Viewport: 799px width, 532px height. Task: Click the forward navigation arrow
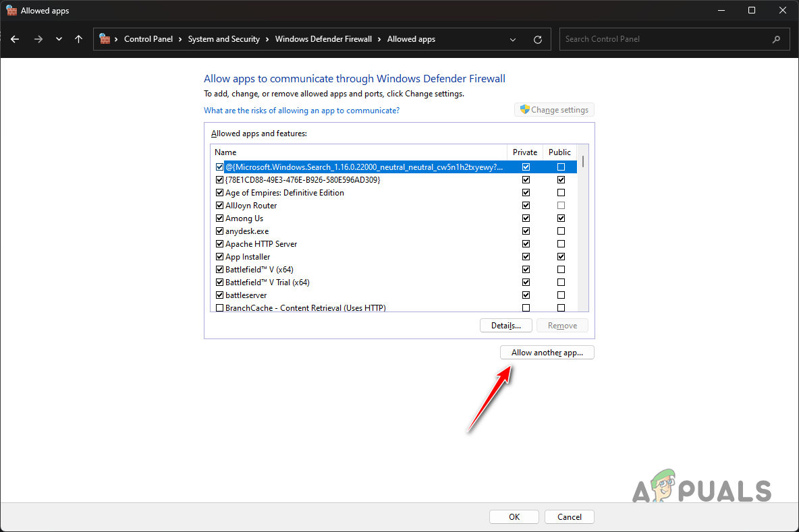[x=38, y=39]
